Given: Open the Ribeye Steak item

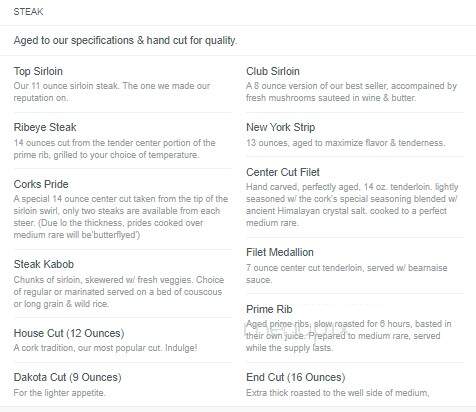Looking at the screenshot, I should coord(45,127).
